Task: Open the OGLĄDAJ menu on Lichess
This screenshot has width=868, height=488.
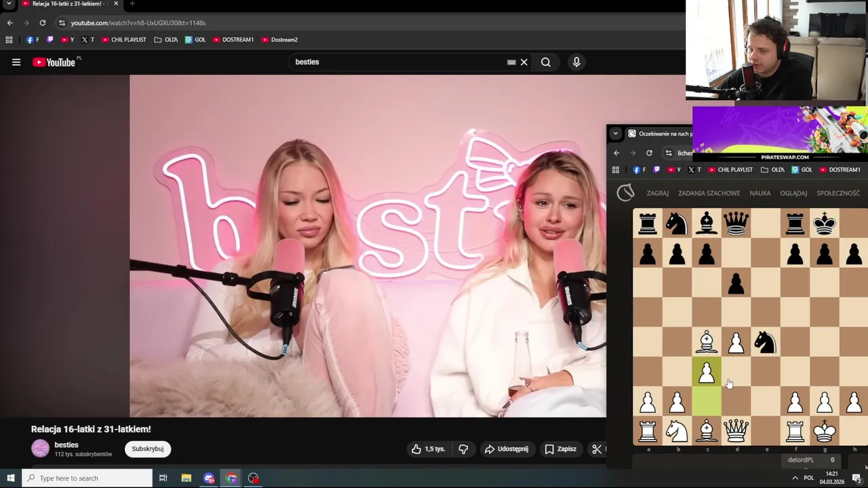Action: (x=793, y=193)
